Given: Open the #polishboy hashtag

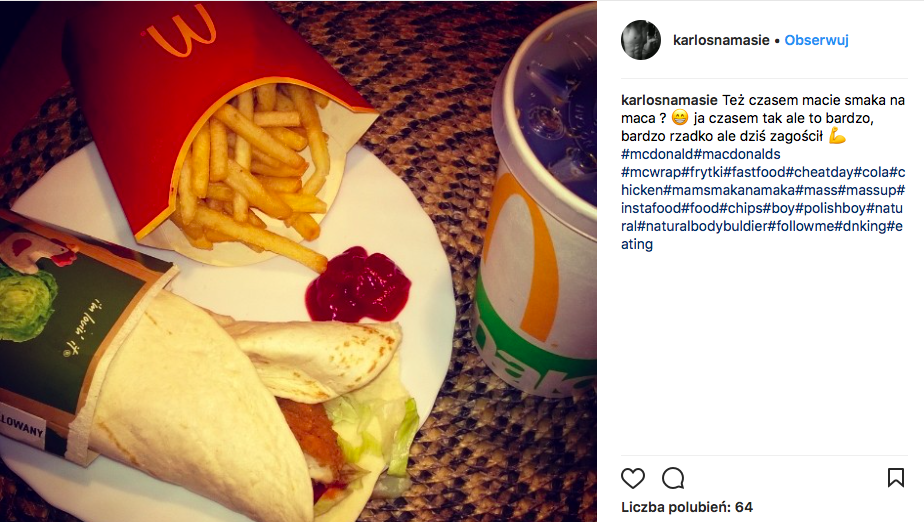Looking at the screenshot, I should 830,208.
